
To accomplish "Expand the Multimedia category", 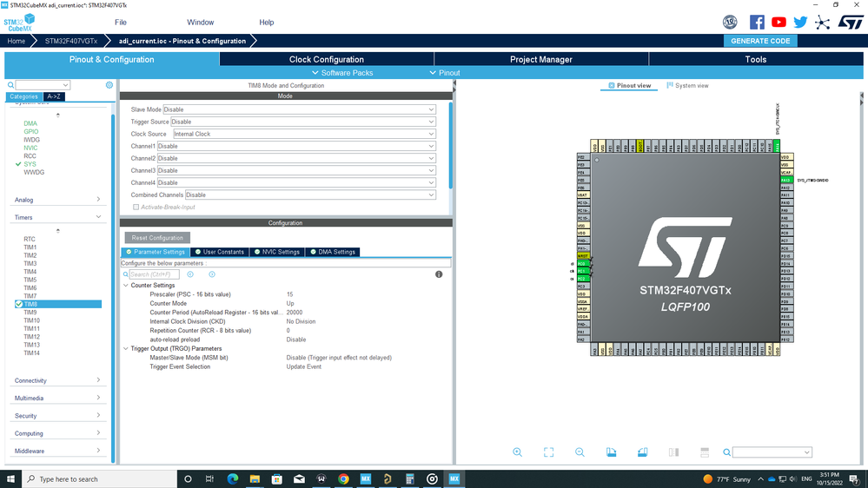I will 57,399.
